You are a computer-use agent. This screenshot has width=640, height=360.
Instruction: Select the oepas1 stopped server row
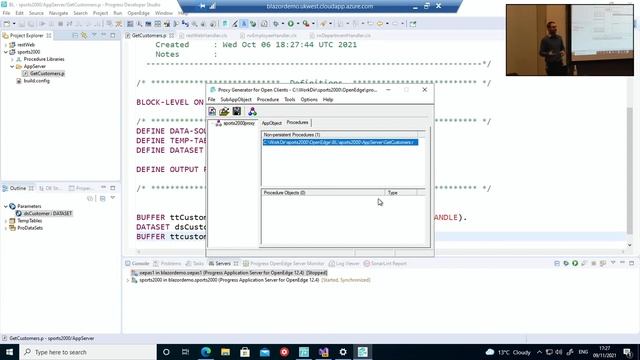229,273
